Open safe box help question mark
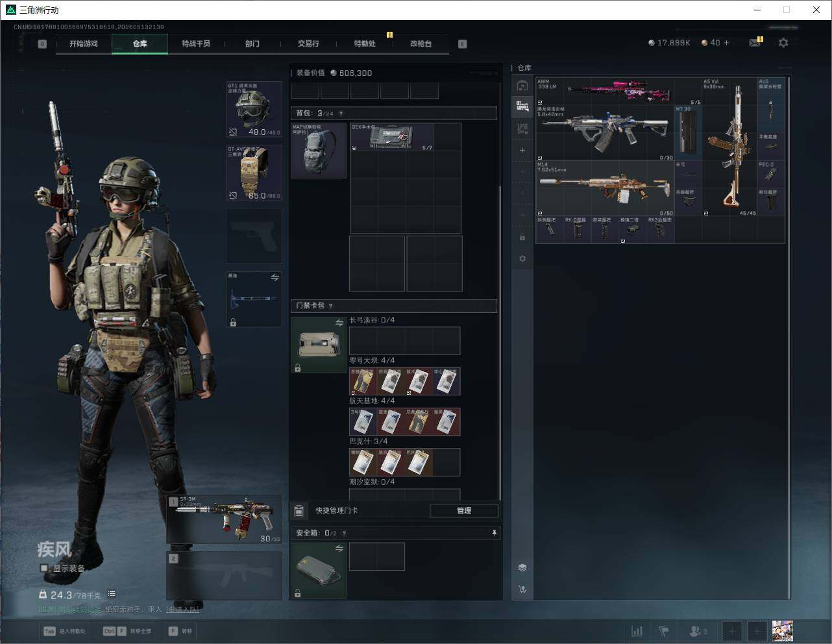 pyautogui.click(x=344, y=533)
